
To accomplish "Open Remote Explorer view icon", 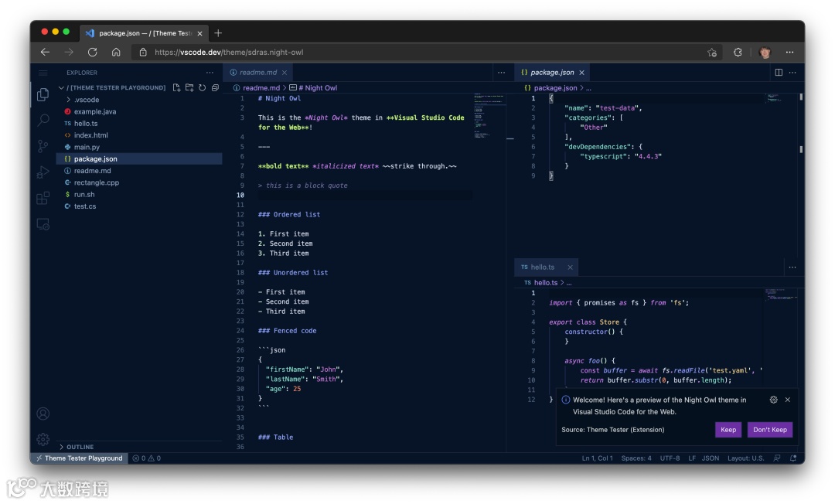I will [x=43, y=224].
